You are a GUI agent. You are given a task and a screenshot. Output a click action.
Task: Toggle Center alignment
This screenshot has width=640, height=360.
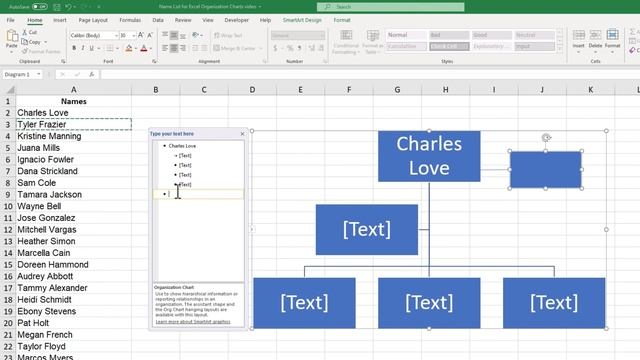click(x=174, y=48)
